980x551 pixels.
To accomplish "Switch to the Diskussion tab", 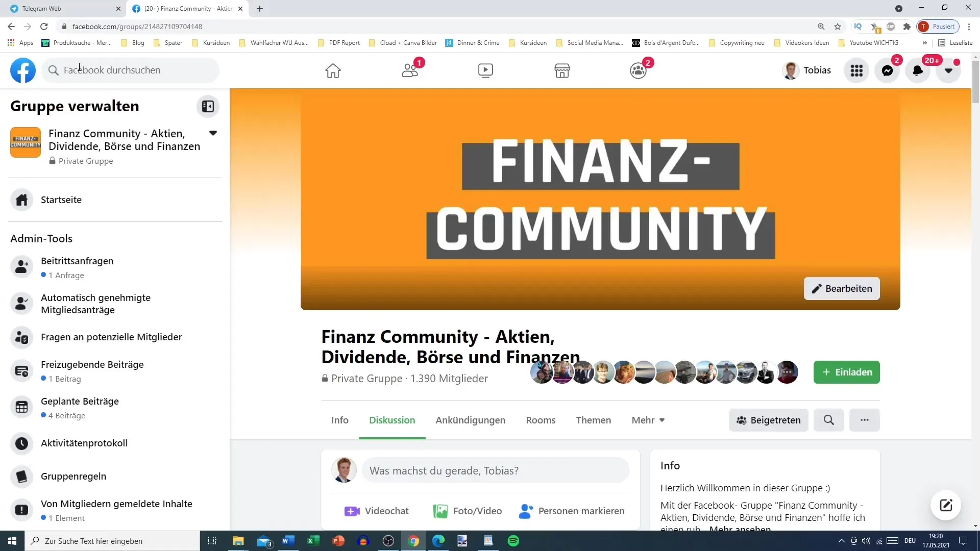I will [391, 420].
